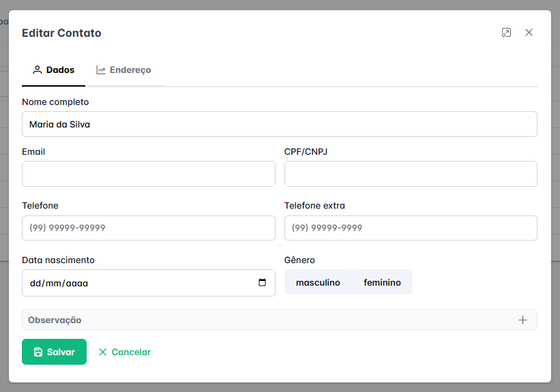Click the expand dialog fullscreen icon
560x392 pixels.
[x=506, y=33]
